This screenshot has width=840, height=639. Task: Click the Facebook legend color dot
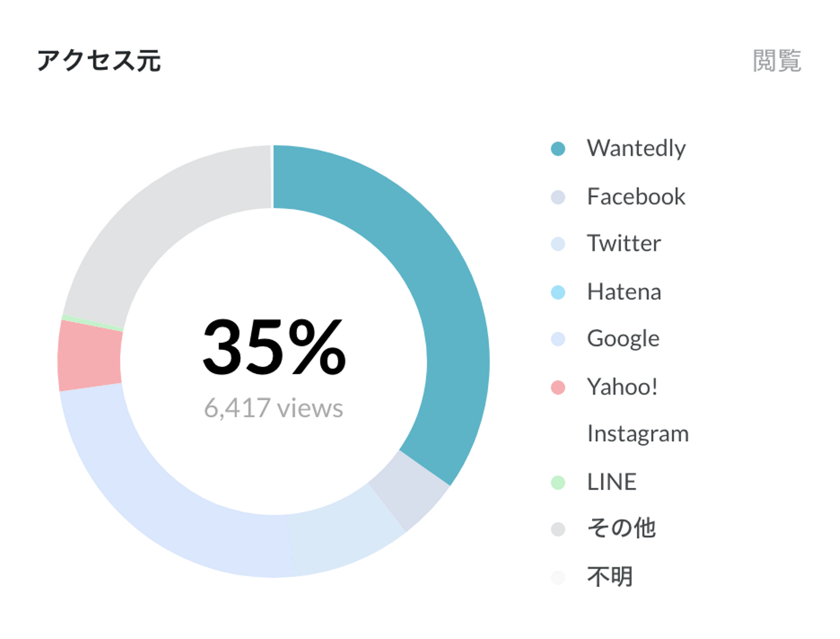558,197
